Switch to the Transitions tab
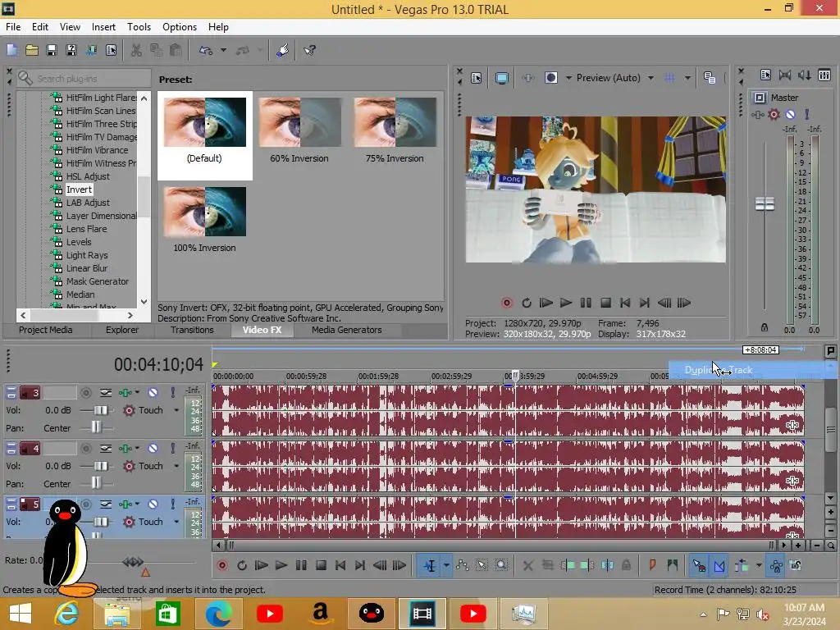840x630 pixels. pyautogui.click(x=192, y=330)
